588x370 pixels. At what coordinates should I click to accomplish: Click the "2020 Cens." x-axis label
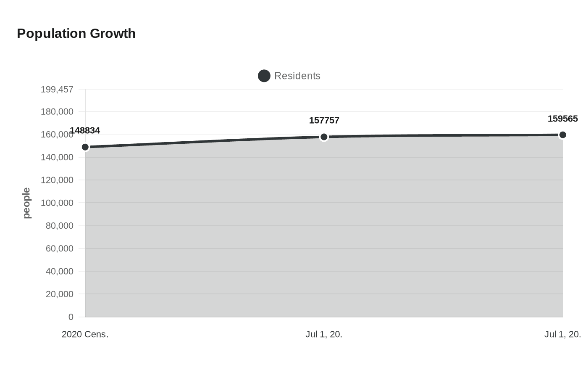click(85, 335)
